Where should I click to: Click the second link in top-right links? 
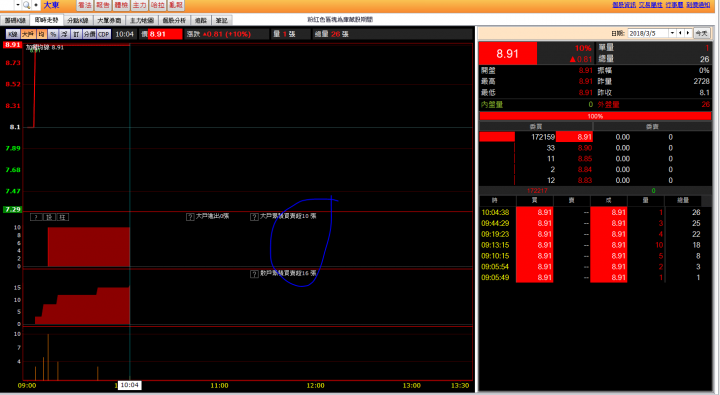point(650,5)
